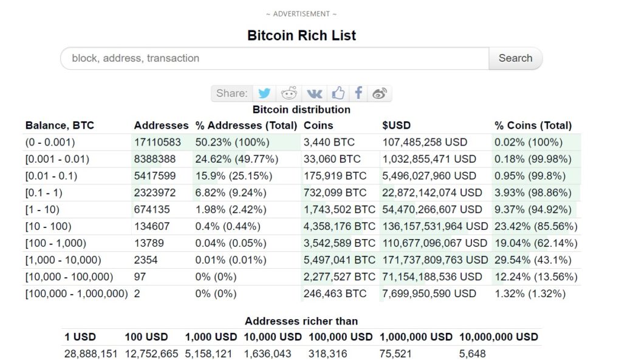Click the Addresses column header
Image resolution: width=622 pixels, height=364 pixels.
[161, 126]
